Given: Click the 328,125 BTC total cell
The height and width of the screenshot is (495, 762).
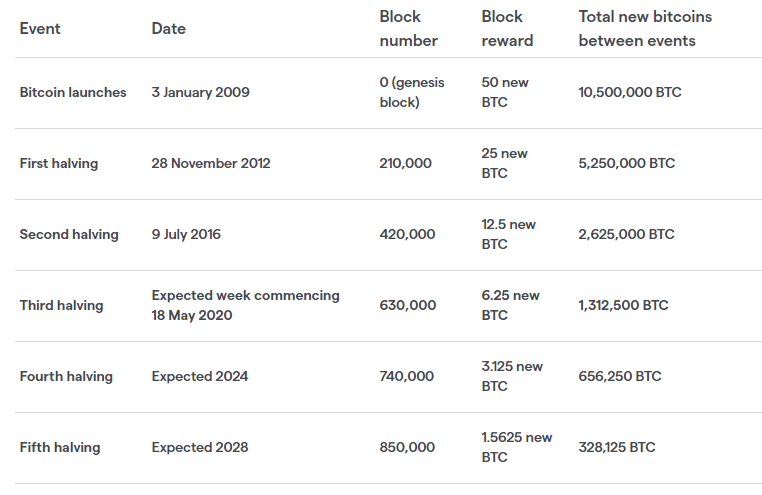Looking at the screenshot, I should tap(617, 447).
